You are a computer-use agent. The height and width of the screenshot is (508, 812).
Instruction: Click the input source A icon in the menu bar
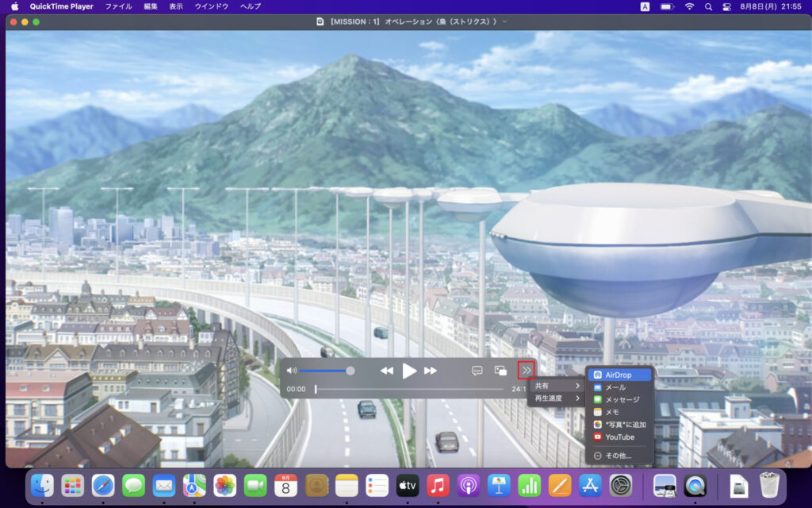click(x=645, y=6)
